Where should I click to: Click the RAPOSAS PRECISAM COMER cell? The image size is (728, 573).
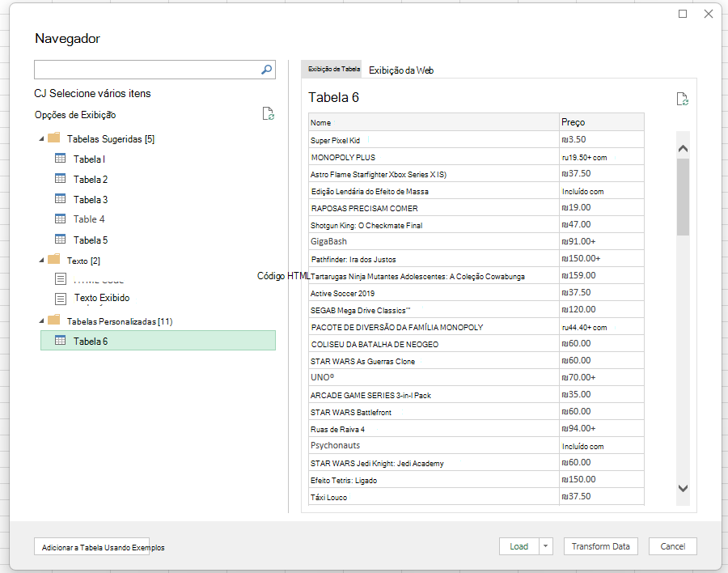[434, 208]
